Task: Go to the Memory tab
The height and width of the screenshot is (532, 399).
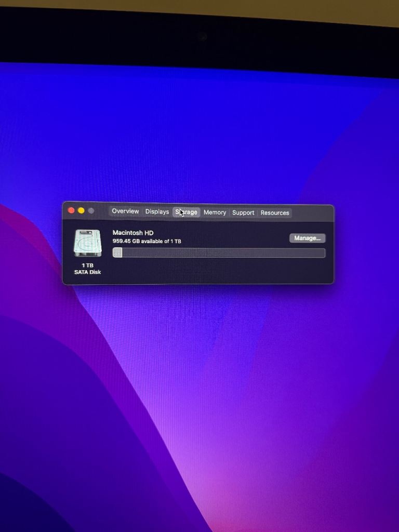Action: 215,212
